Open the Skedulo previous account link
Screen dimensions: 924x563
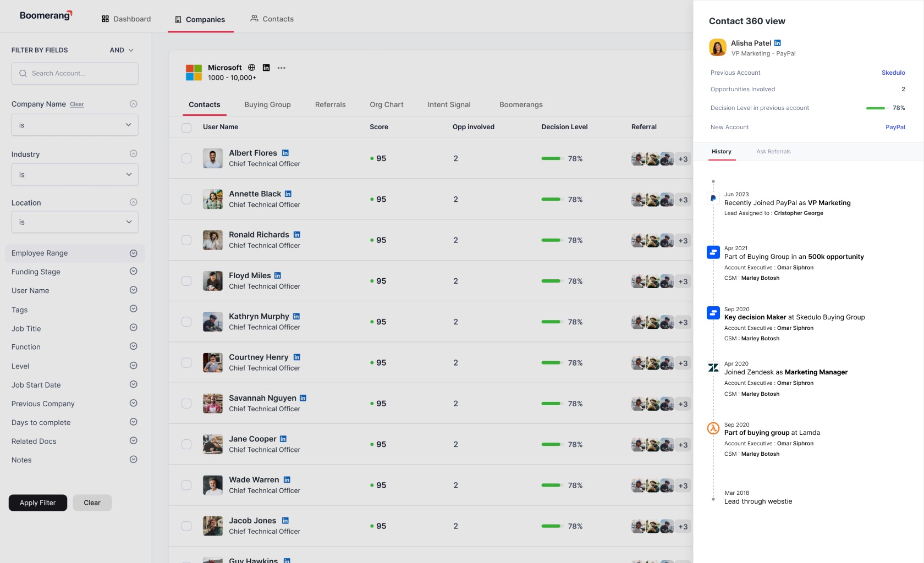893,73
